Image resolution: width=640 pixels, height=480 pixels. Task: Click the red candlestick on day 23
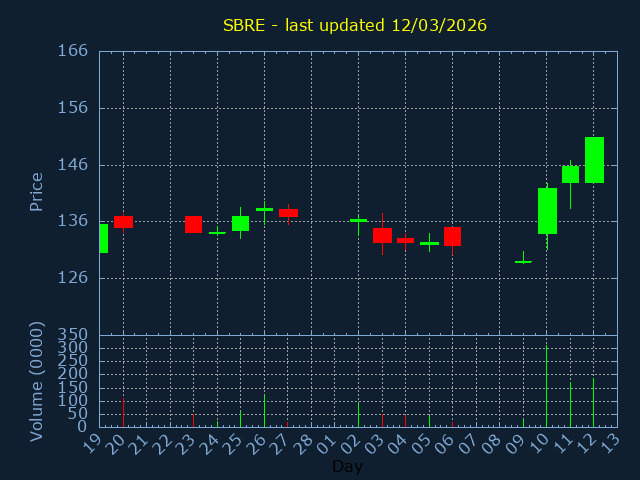point(193,224)
